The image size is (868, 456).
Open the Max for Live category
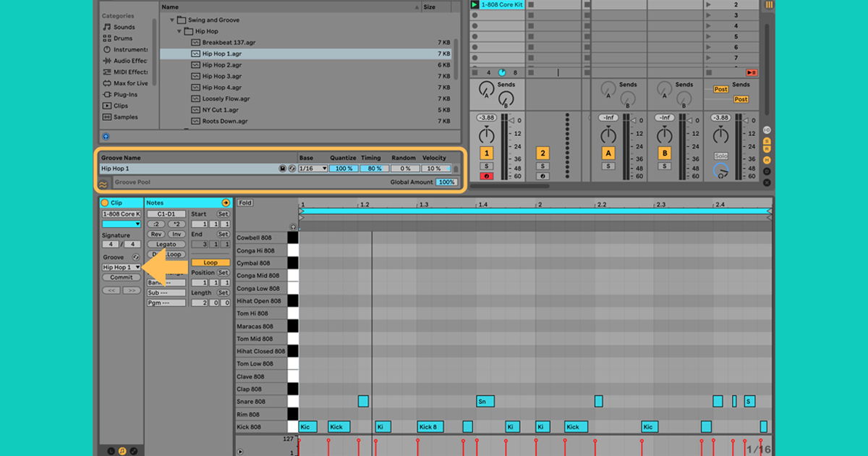click(125, 83)
